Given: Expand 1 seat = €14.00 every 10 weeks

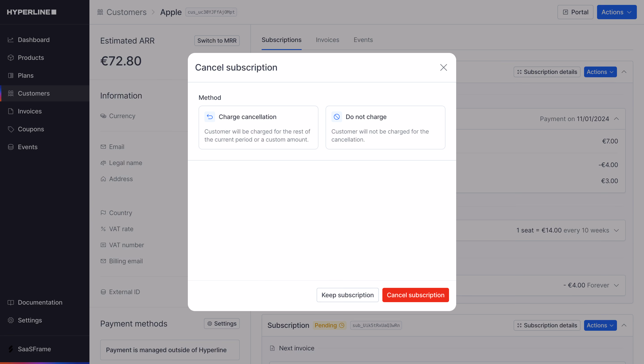Looking at the screenshot, I should coord(616,230).
